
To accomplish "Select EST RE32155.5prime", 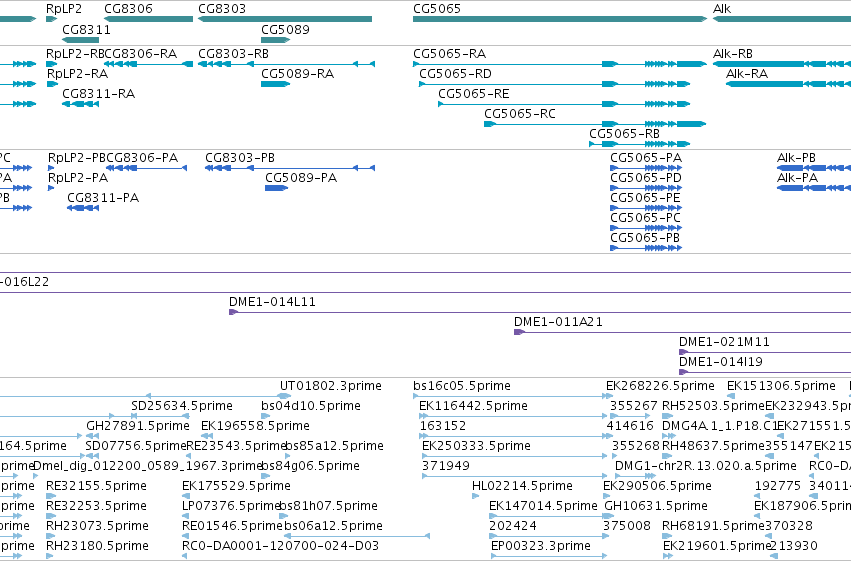I will tap(96, 486).
